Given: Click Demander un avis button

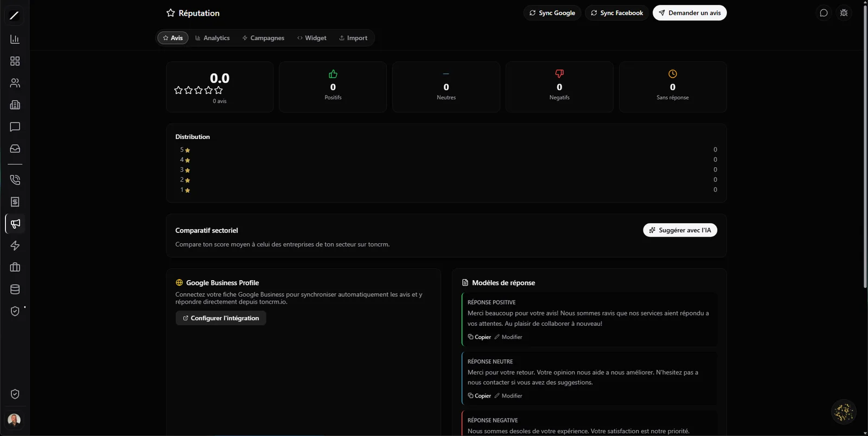Looking at the screenshot, I should 690,13.
